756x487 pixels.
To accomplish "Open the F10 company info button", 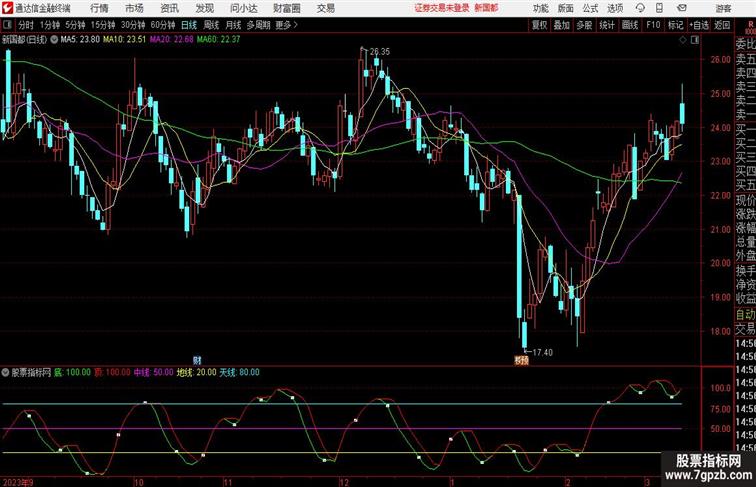I will coord(653,25).
